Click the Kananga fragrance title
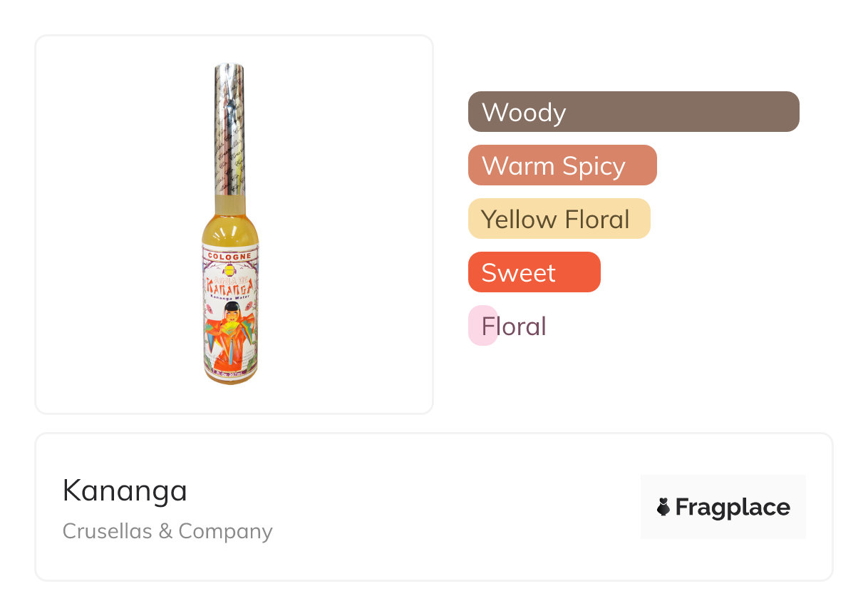Viewport: 868px width, 616px height. click(125, 491)
